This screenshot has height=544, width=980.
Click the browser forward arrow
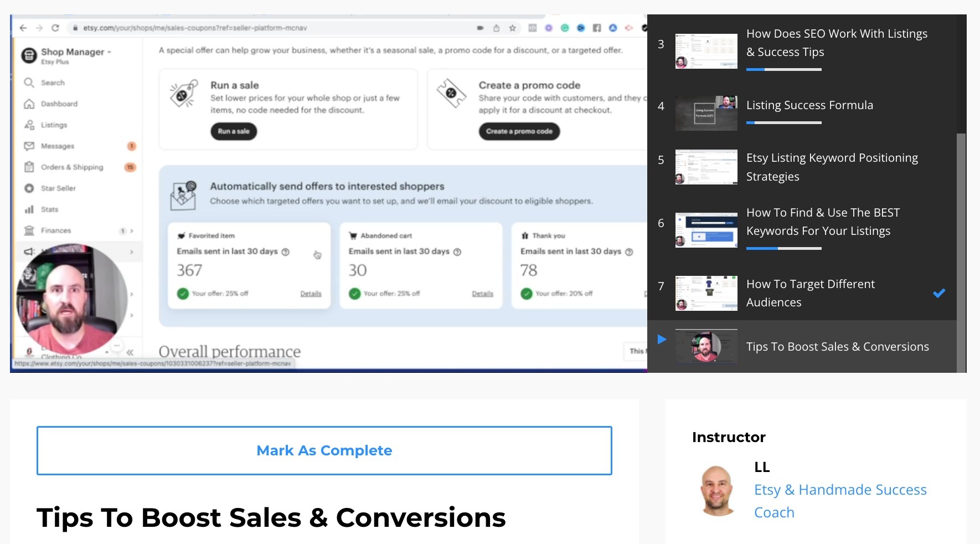39,28
